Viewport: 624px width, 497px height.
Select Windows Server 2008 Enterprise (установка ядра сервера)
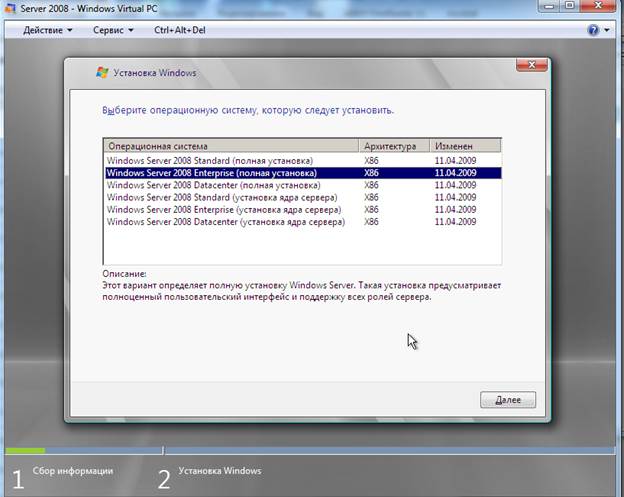(x=302, y=210)
